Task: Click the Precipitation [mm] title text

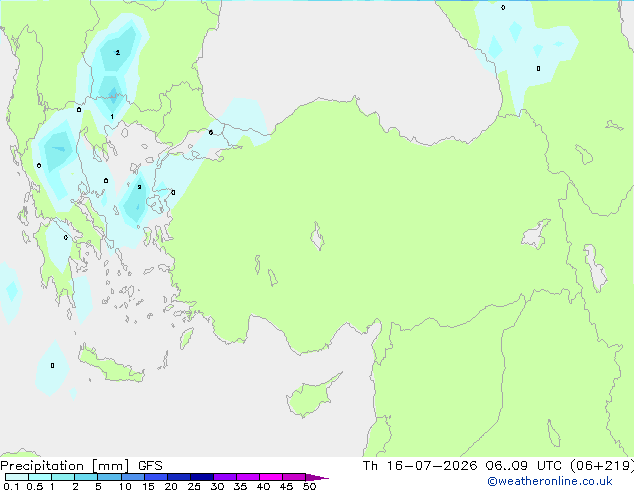Action: coord(64,466)
